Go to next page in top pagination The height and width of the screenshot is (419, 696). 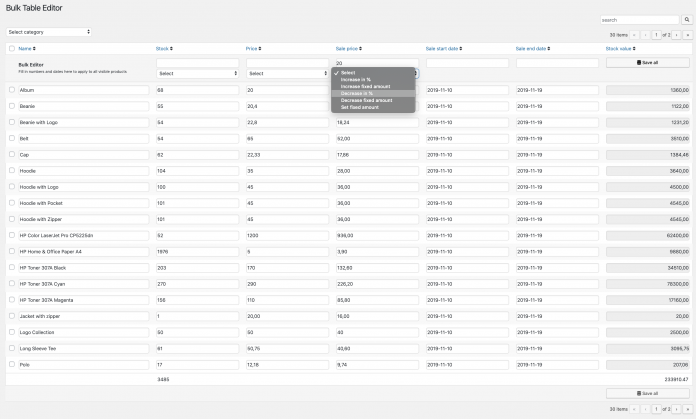pos(676,35)
